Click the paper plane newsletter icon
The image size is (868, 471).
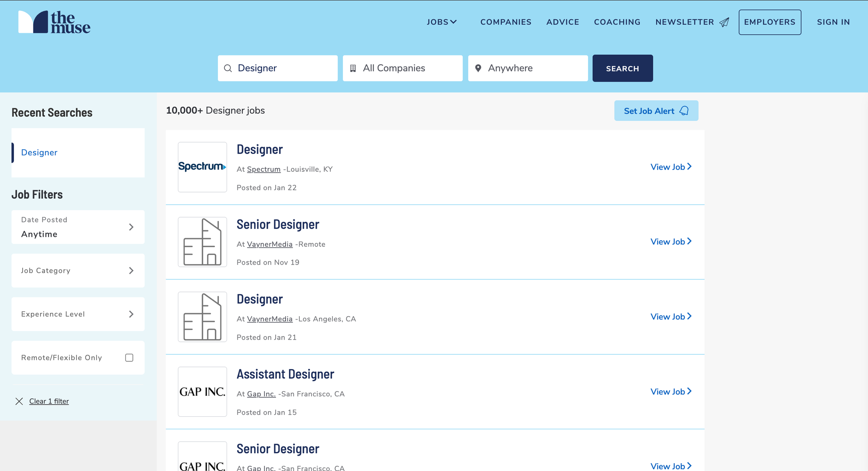pos(724,22)
